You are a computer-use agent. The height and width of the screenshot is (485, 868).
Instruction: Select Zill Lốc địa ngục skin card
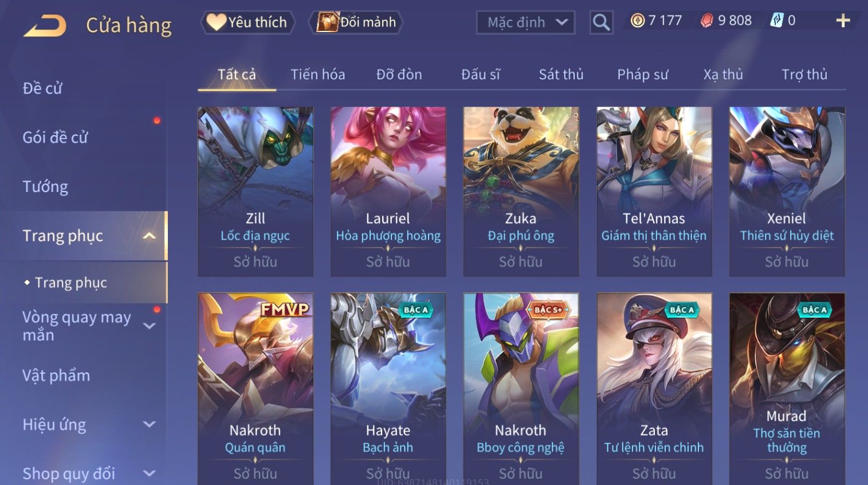pyautogui.click(x=256, y=191)
